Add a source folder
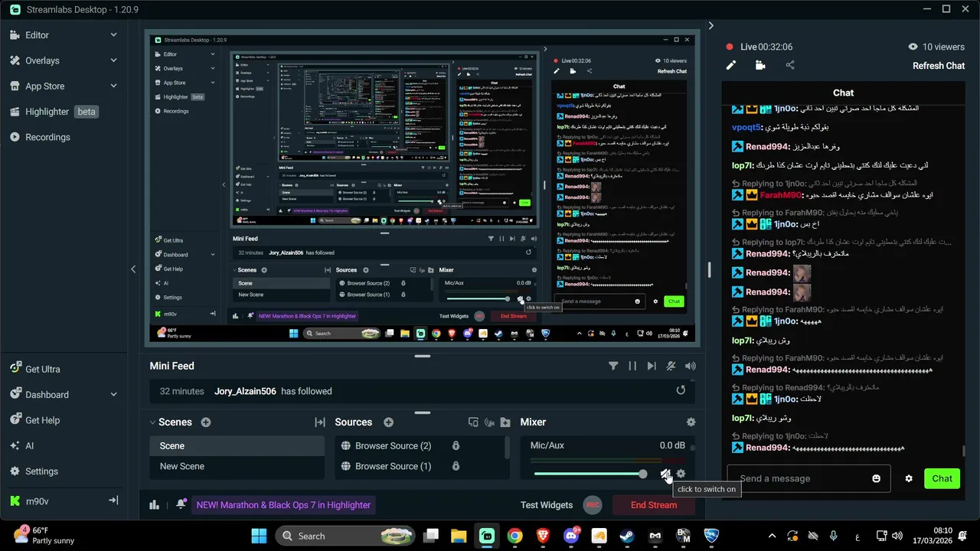980x551 pixels. pyautogui.click(x=505, y=422)
